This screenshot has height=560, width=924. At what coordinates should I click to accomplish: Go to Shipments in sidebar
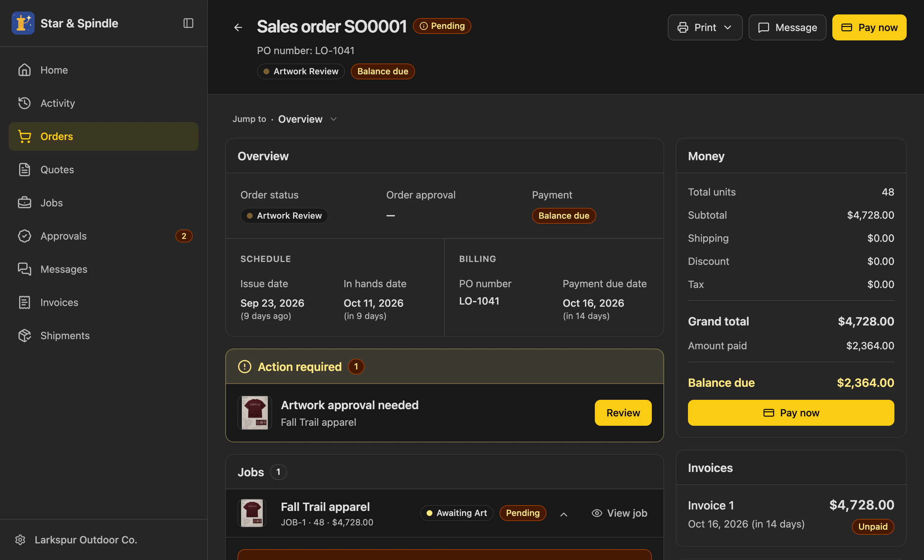(104, 336)
